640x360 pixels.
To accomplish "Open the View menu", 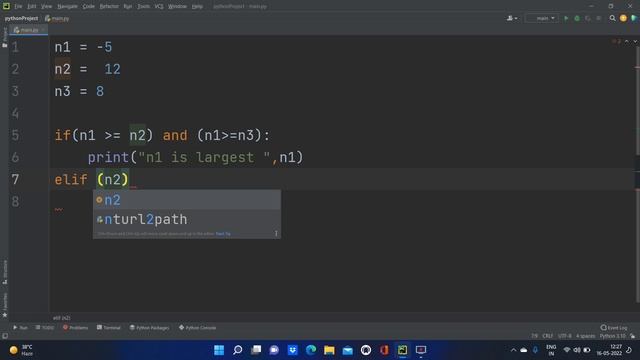I will pyautogui.click(x=47, y=7).
